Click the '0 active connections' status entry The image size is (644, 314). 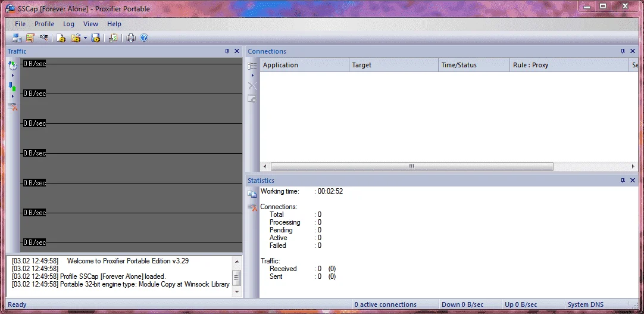click(x=385, y=304)
